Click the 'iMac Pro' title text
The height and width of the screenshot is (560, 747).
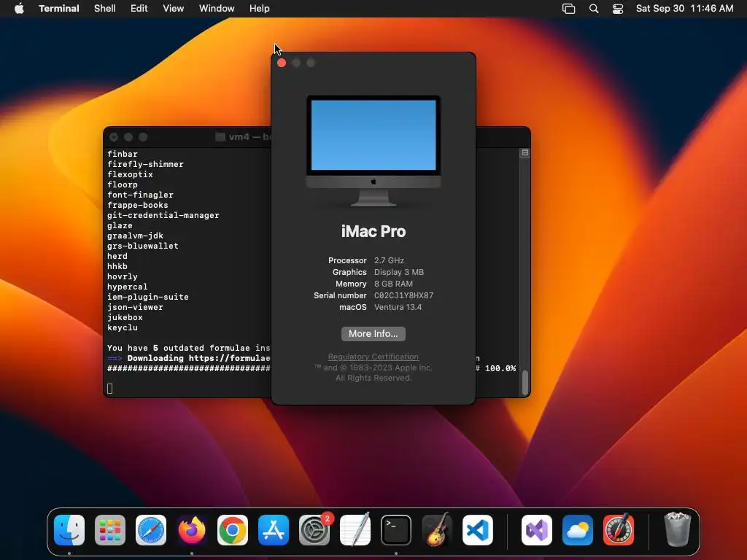(x=373, y=231)
